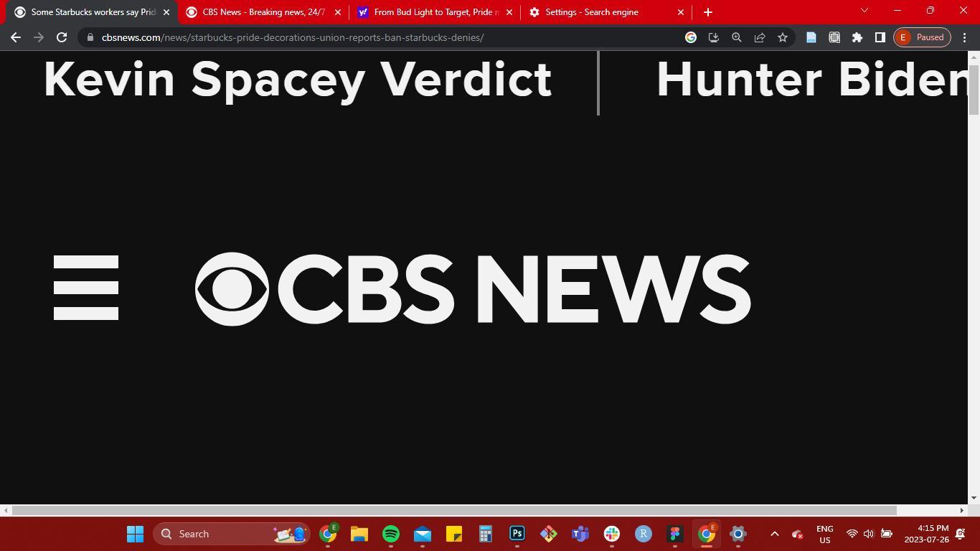The height and width of the screenshot is (551, 980).
Task: Click the horizontal scrollbar thumb
Action: tap(455, 510)
